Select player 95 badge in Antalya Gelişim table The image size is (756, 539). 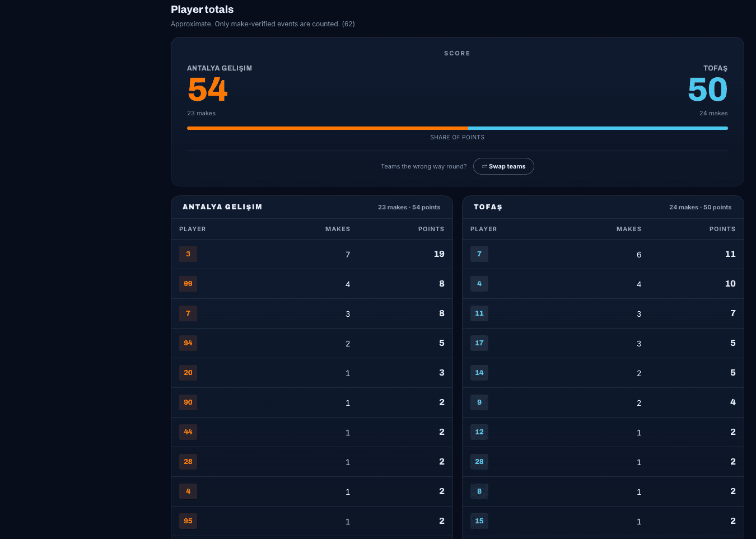point(188,521)
